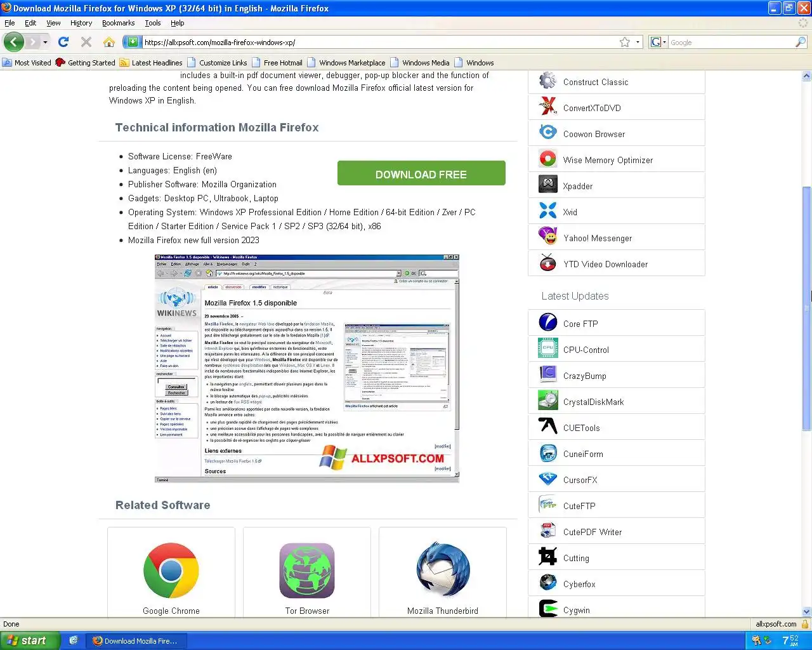
Task: Click the DOWNLOAD FREE button
Action: coord(421,173)
